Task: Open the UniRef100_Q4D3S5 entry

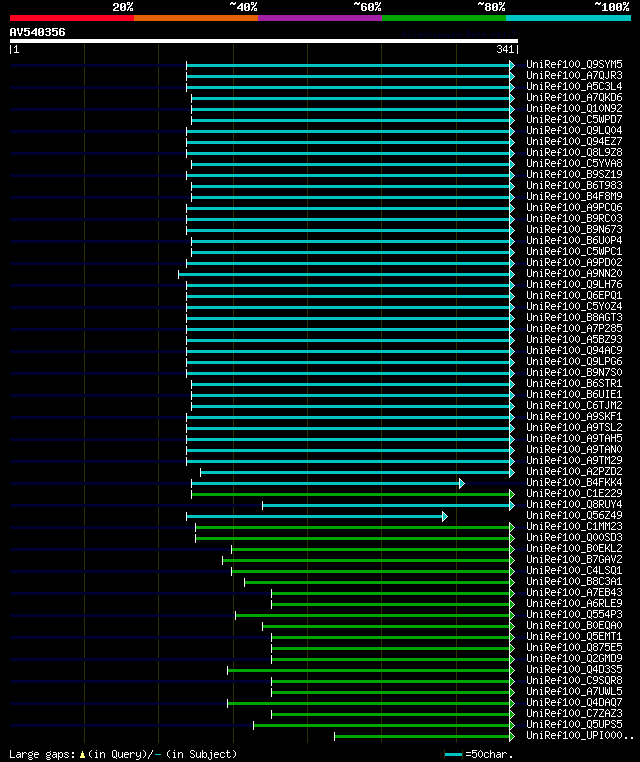Action: tap(574, 669)
